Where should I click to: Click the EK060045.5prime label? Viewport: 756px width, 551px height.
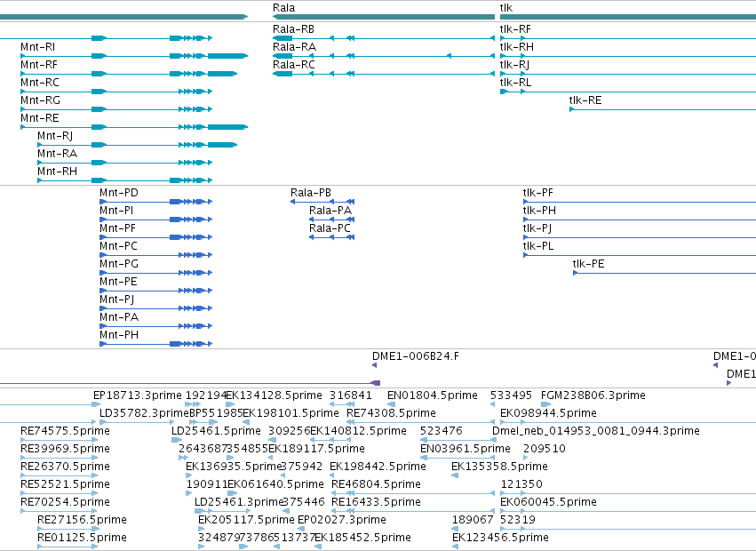point(548,503)
